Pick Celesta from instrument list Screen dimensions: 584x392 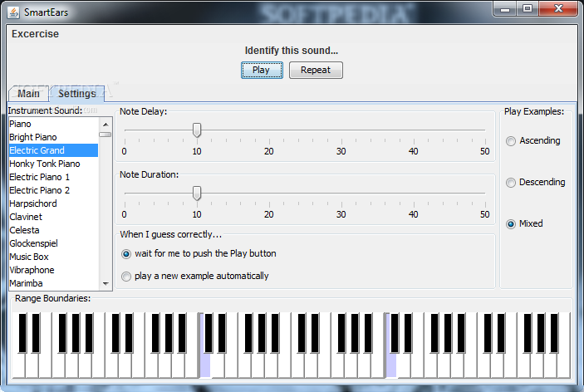[54, 230]
